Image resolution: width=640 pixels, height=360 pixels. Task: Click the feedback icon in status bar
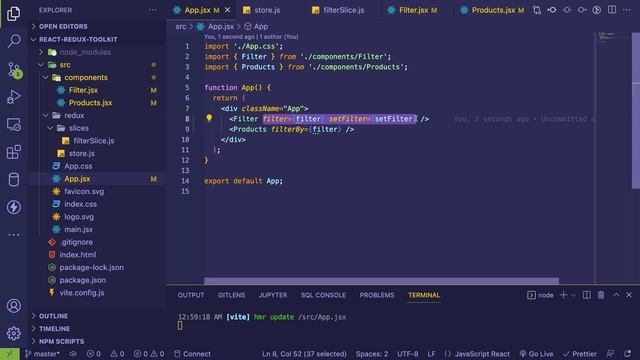pyautogui.click(x=610, y=353)
